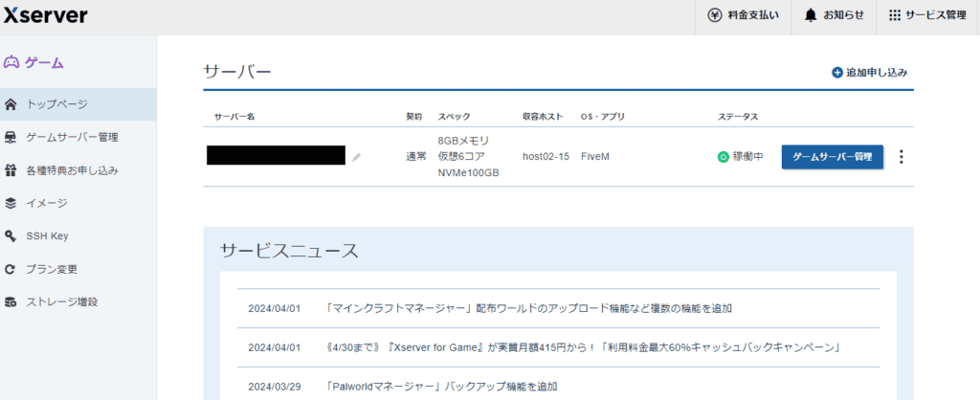The image size is (980, 400).
Task: Click the 通常 contract value
Action: point(416,156)
